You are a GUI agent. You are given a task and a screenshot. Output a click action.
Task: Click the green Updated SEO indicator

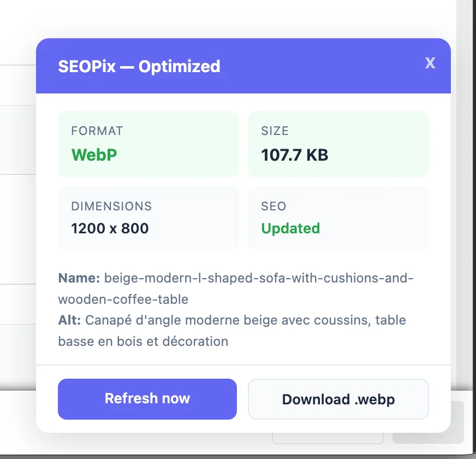pos(290,228)
